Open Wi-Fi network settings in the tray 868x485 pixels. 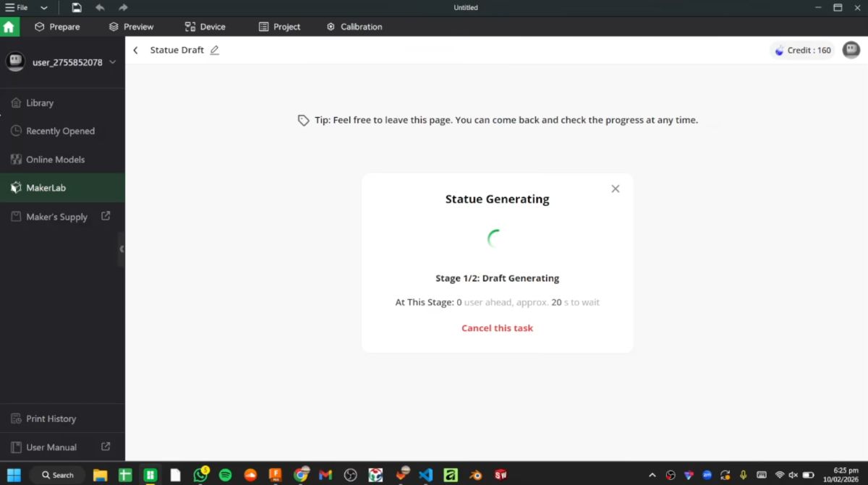780,475
